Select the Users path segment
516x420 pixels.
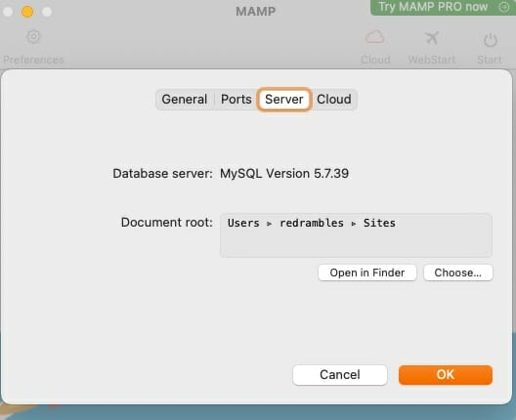(243, 223)
